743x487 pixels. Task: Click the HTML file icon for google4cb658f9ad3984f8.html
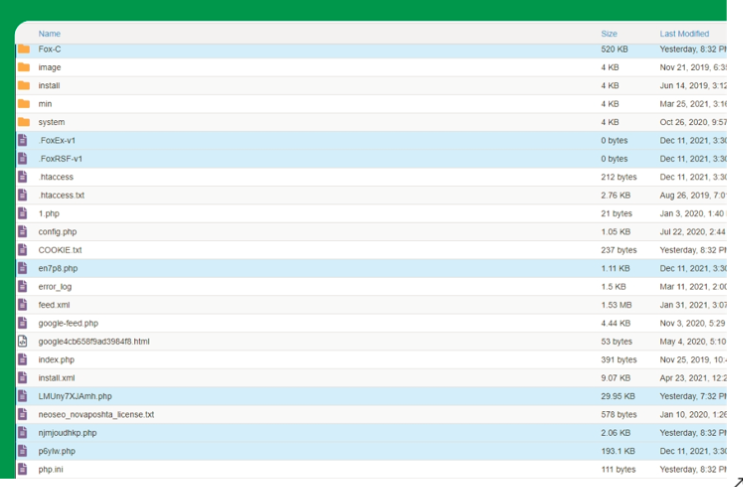tap(22, 341)
